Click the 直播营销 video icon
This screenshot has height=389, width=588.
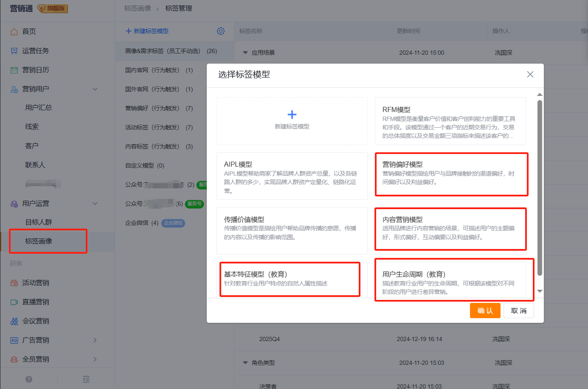(14, 302)
